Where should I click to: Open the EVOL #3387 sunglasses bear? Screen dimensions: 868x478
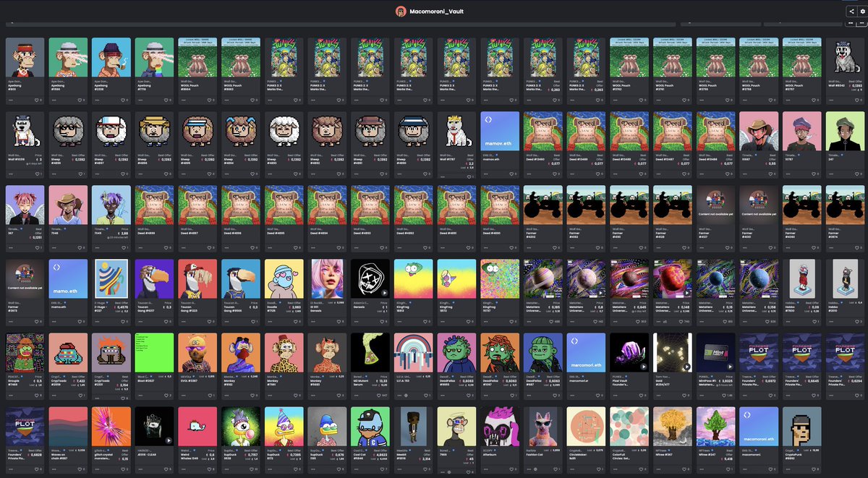click(198, 352)
